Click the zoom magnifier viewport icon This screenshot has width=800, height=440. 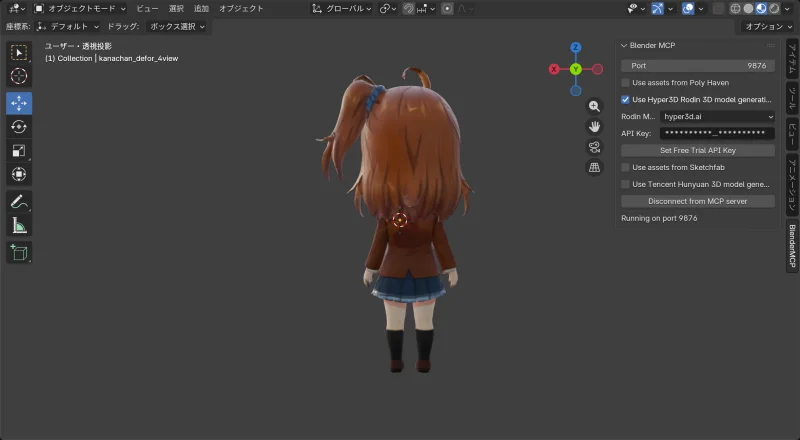[594, 106]
